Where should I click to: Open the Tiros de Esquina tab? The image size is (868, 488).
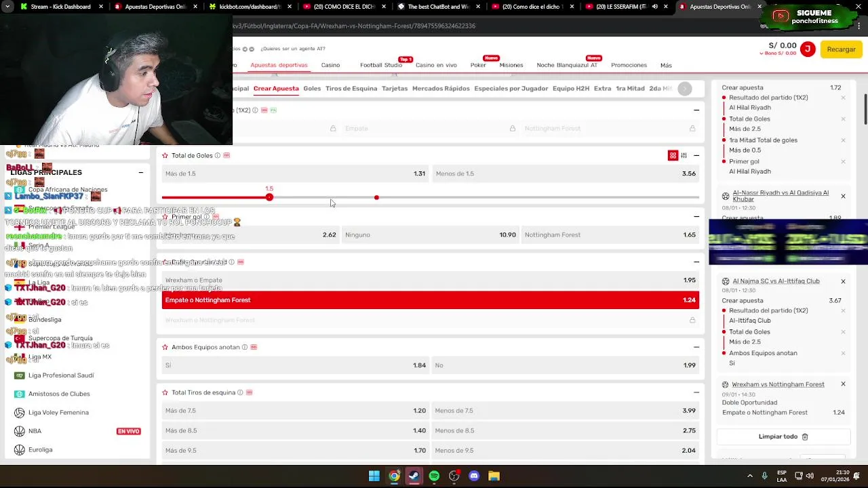(x=351, y=89)
